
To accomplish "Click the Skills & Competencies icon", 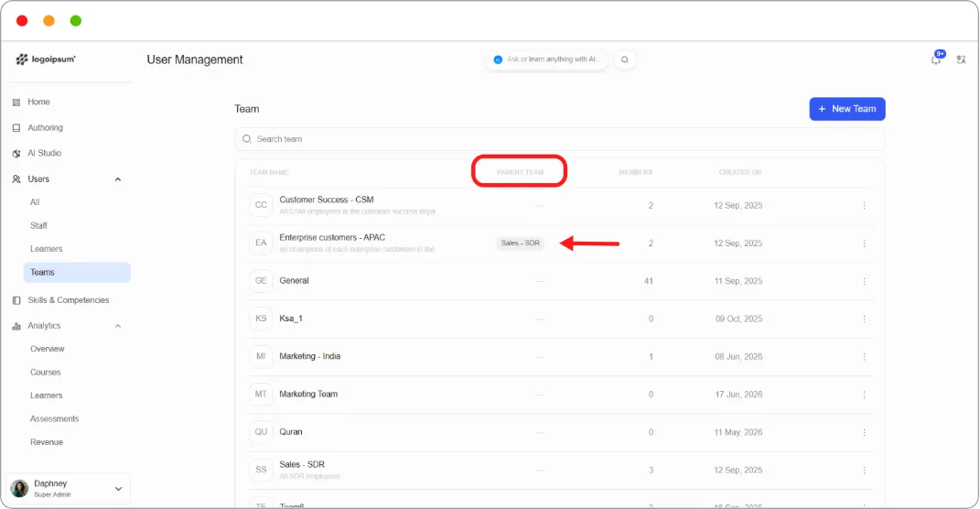I will (x=16, y=300).
